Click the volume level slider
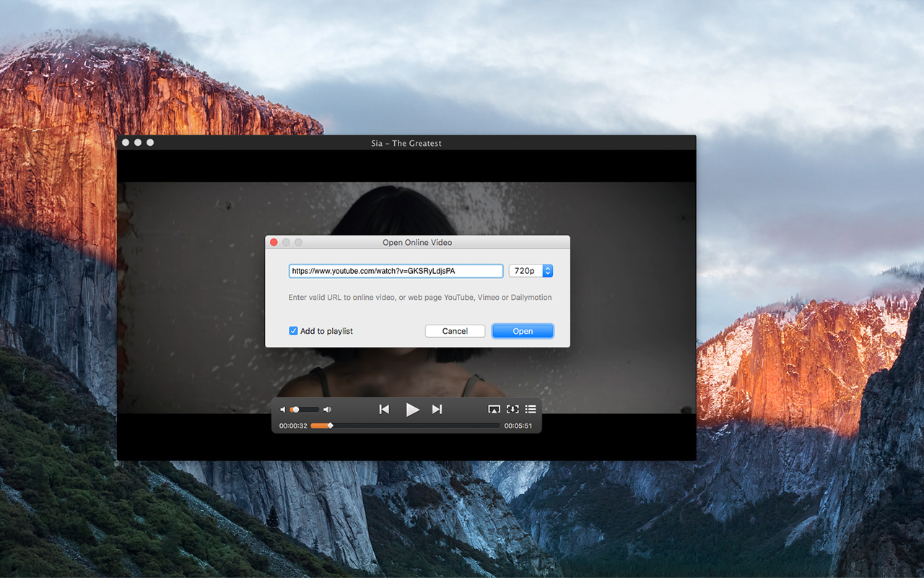Screen dimensions: 924x578 click(305, 410)
